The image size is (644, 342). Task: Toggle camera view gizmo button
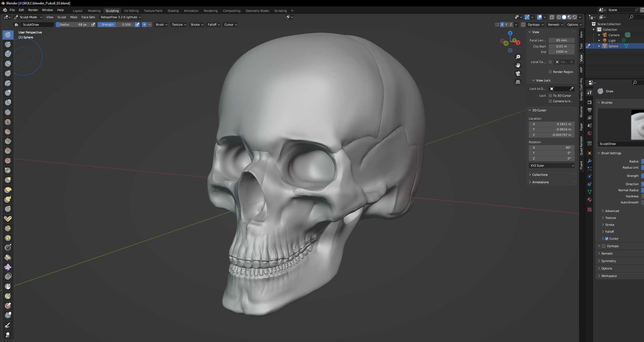pyautogui.click(x=518, y=74)
